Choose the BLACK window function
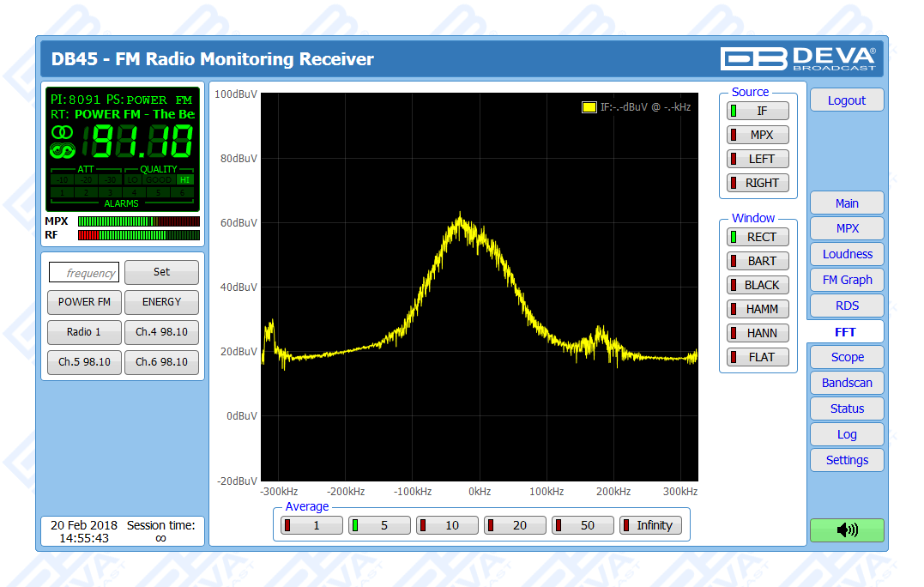The height and width of the screenshot is (587, 924). tap(758, 285)
